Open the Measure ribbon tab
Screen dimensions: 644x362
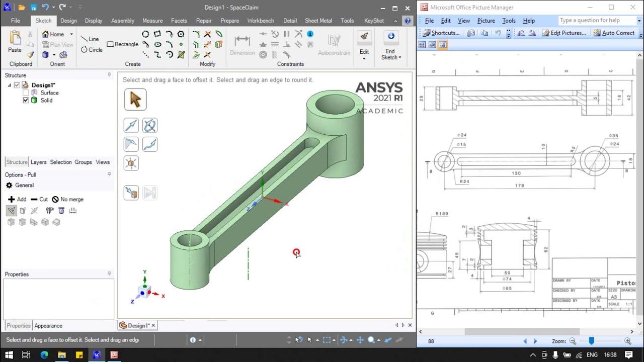tap(152, 21)
